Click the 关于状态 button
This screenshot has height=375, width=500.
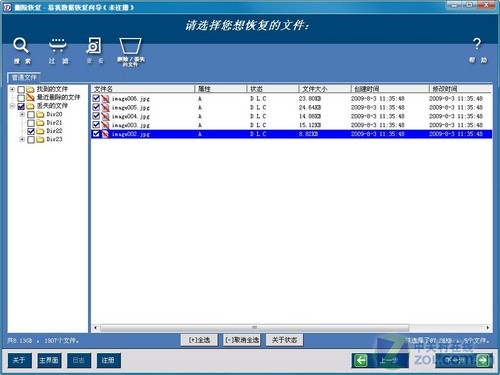[284, 340]
